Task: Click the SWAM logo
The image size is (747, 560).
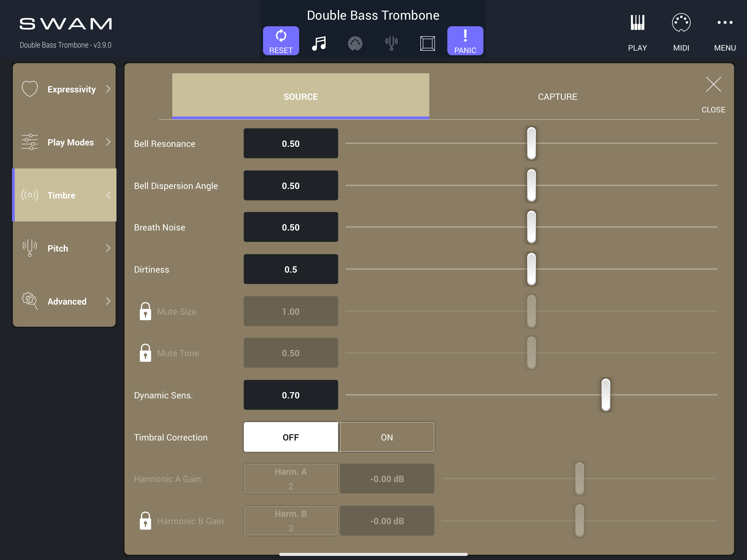Action: pyautogui.click(x=66, y=24)
